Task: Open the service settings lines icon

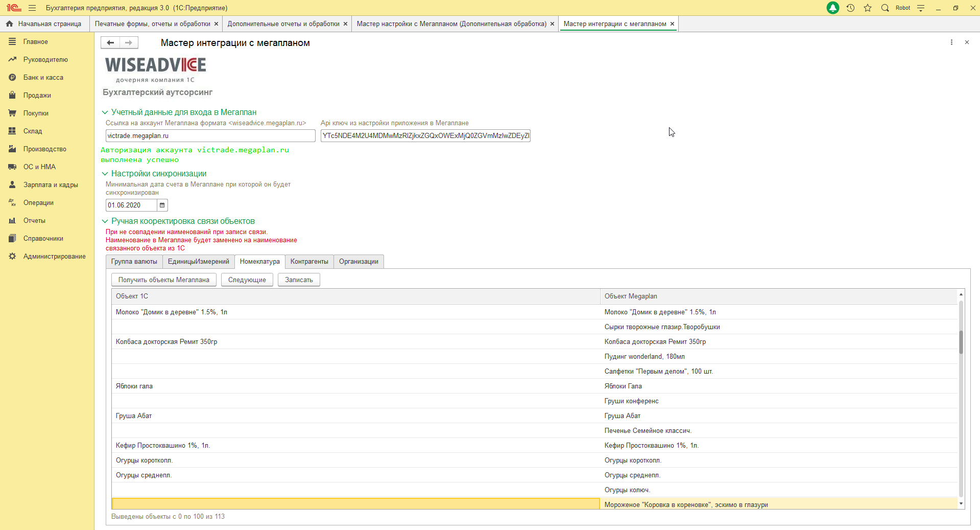Action: (x=921, y=8)
